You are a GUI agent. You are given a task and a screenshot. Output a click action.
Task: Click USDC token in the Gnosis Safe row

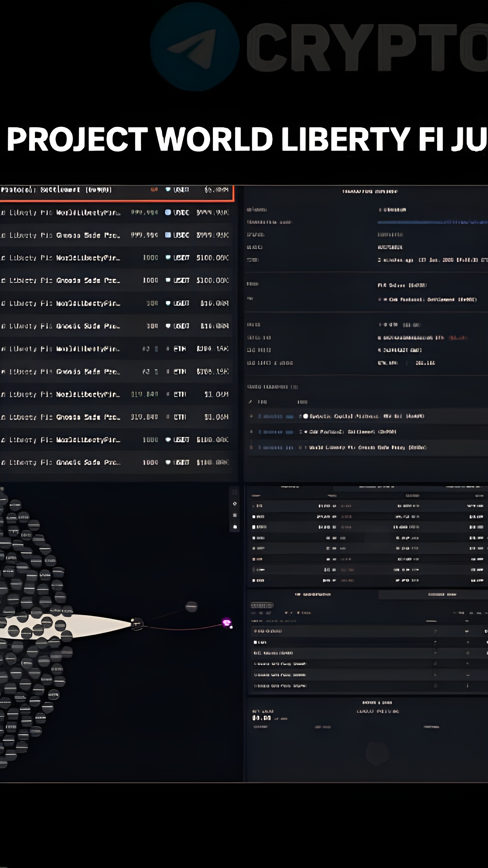(177, 235)
